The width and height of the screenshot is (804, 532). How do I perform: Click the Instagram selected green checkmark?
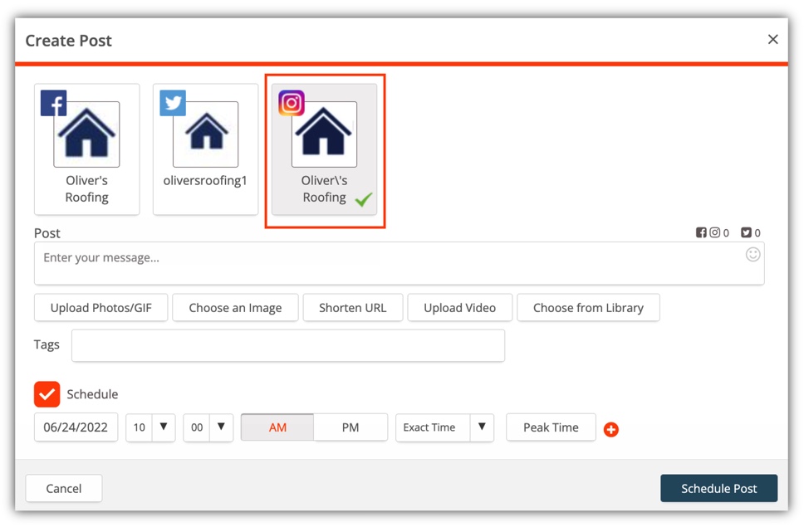point(364,199)
